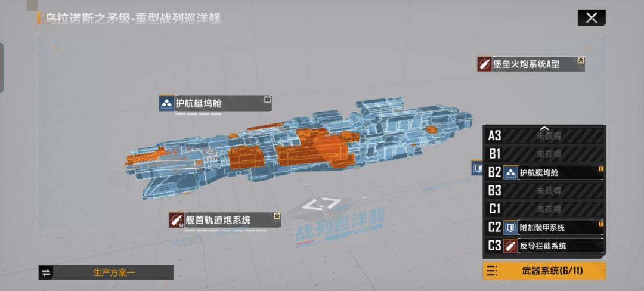
Task: Switch production plan via swap arrows icon
Action: click(47, 273)
